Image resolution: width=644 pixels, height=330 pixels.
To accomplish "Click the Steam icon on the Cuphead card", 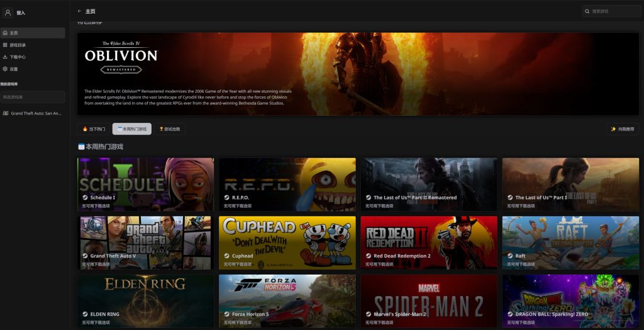I will click(226, 256).
